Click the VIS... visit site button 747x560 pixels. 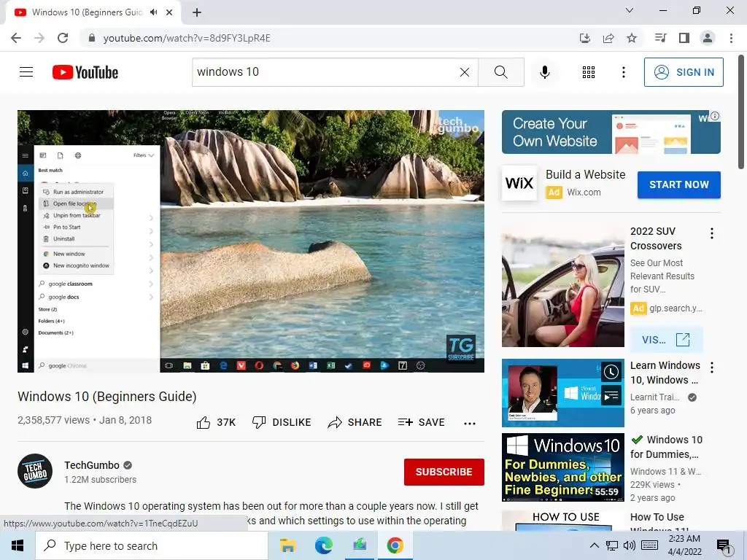pyautogui.click(x=665, y=340)
